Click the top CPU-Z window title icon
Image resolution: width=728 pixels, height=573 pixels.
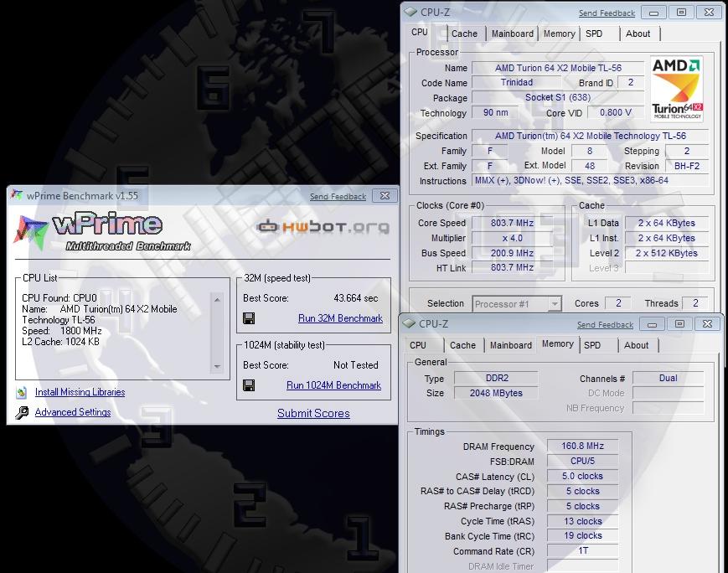tap(410, 12)
